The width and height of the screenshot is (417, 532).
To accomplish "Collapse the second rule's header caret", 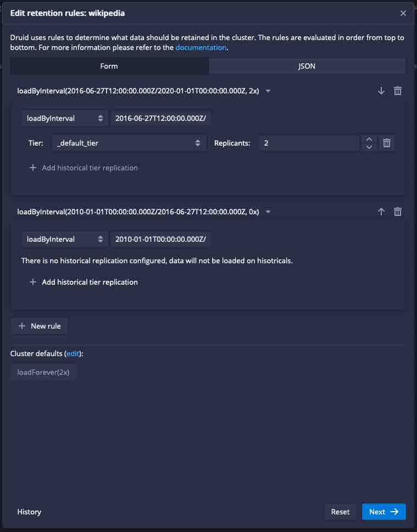I will tap(268, 212).
